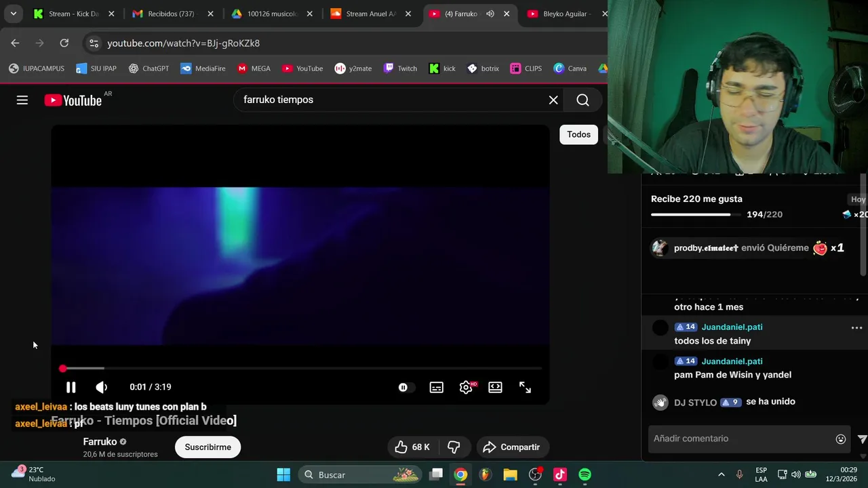Open the emoji picker in comment box
The width and height of the screenshot is (868, 488).
(841, 439)
